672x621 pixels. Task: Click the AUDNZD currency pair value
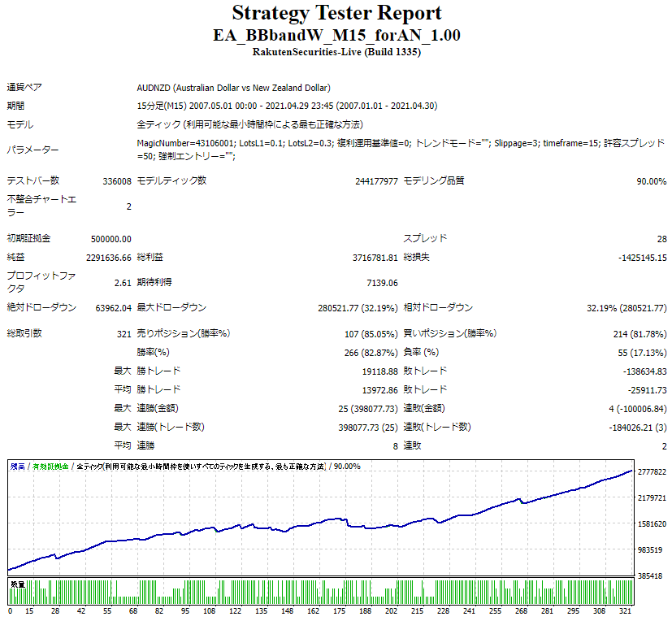tap(233, 88)
